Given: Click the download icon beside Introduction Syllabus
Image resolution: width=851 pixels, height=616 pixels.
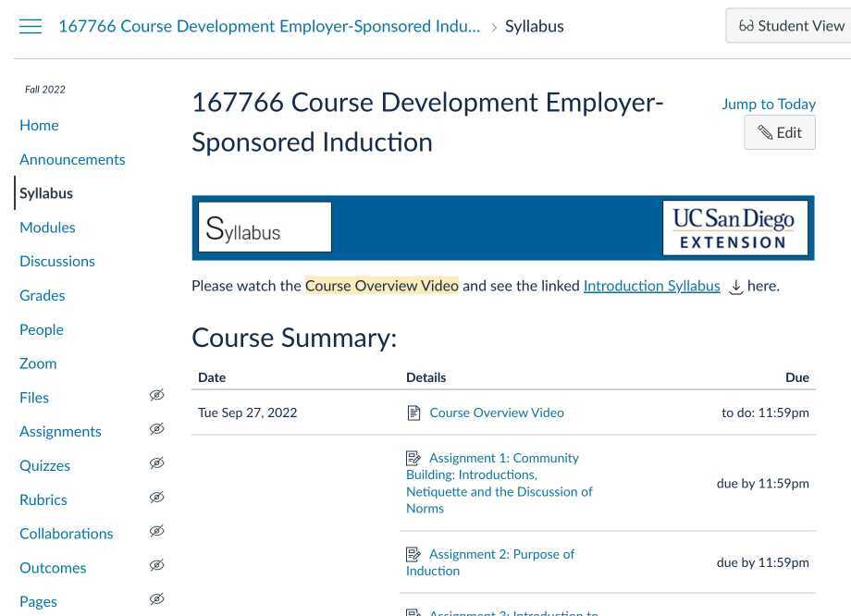Looking at the screenshot, I should 735,288.
